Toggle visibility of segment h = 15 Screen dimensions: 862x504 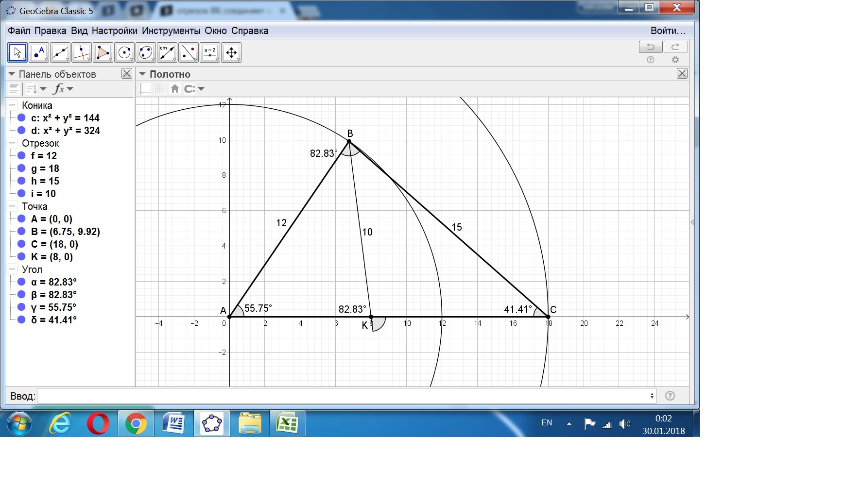pos(21,181)
